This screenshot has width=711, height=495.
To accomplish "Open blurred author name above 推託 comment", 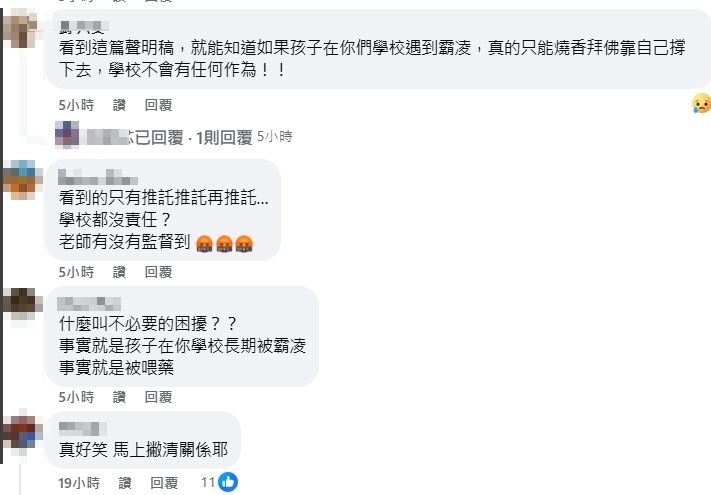I will tap(97, 177).
